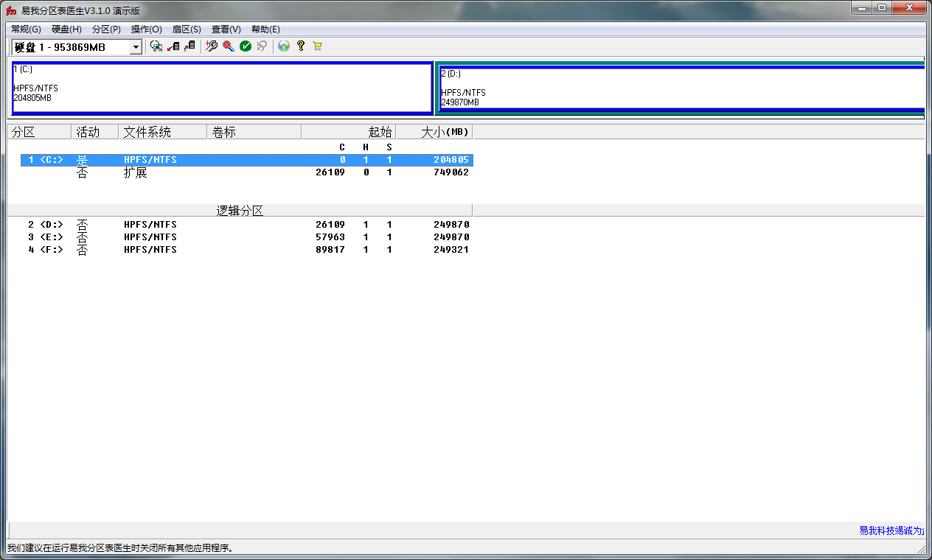Open the 扇区(S) menu
This screenshot has height=560, width=932.
187,29
